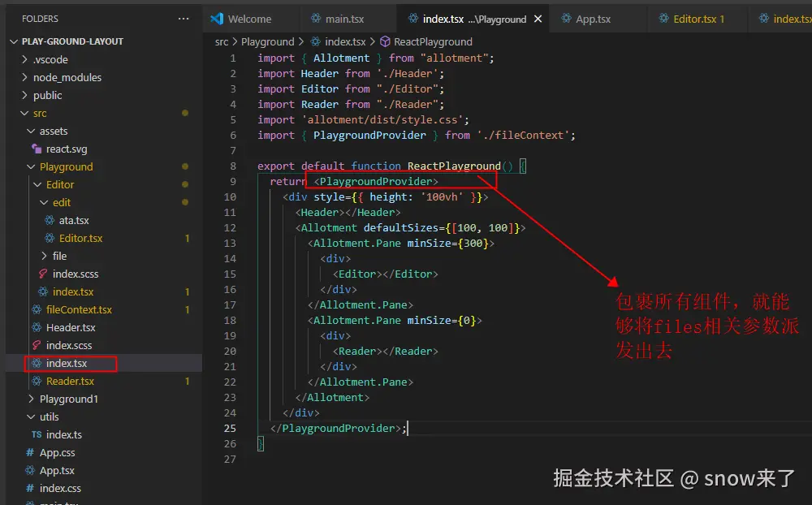The height and width of the screenshot is (505, 812).
Task: Click the CSS hash icon of App.css
Action: pos(30,452)
